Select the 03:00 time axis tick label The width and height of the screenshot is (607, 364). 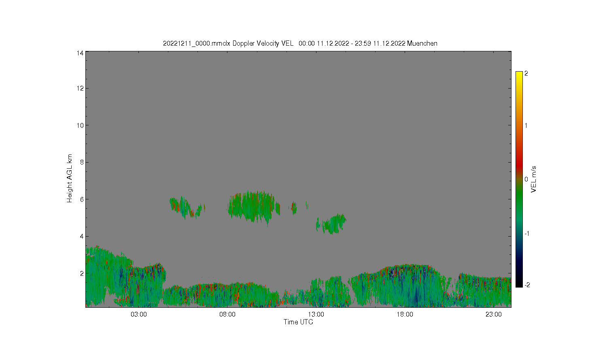139,315
